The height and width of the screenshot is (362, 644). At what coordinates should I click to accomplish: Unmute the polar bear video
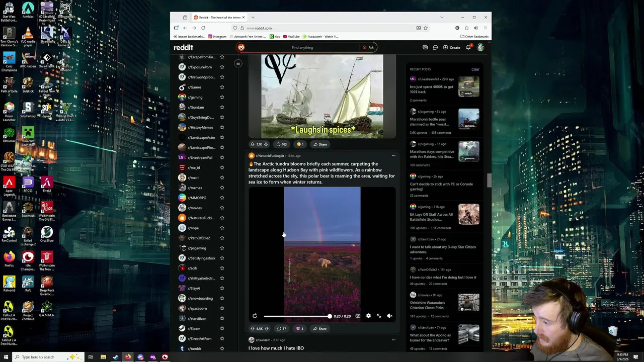[x=389, y=316]
